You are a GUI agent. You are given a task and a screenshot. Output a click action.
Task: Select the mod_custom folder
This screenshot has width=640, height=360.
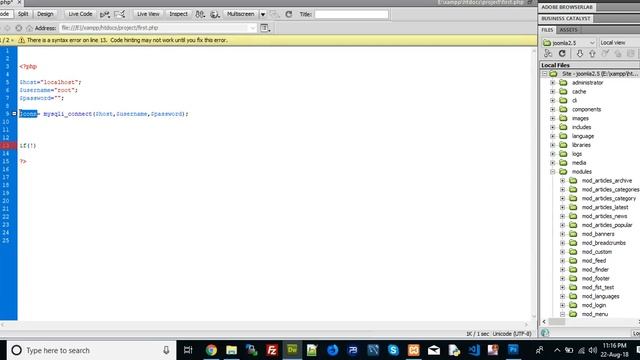pyautogui.click(x=597, y=252)
